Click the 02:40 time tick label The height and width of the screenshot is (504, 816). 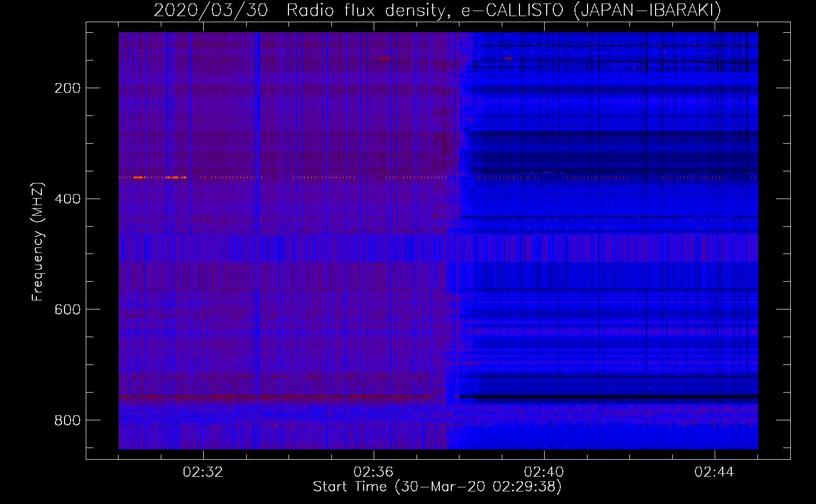(x=544, y=472)
